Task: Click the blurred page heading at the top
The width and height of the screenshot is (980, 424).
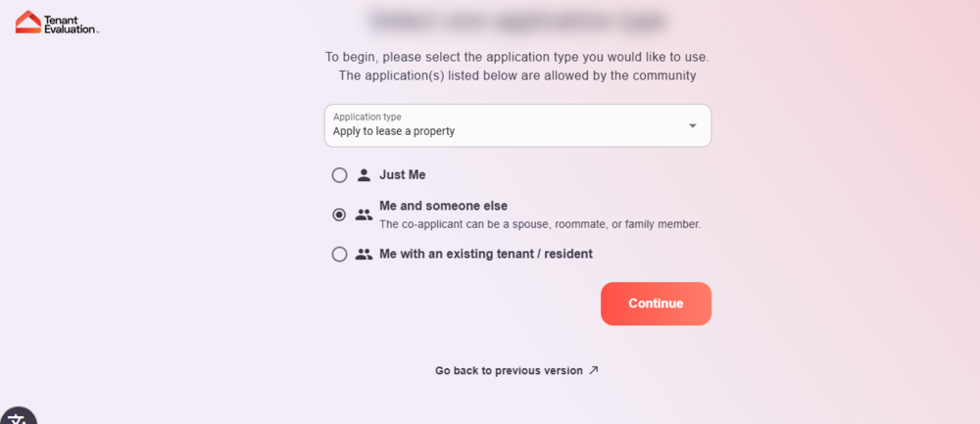Action: click(x=517, y=20)
